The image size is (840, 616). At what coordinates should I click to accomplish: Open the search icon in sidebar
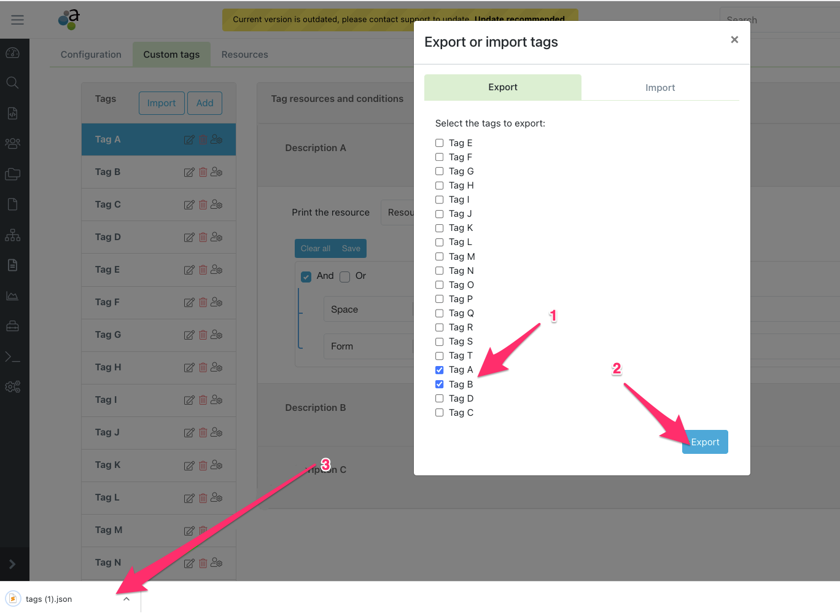[x=12, y=83]
